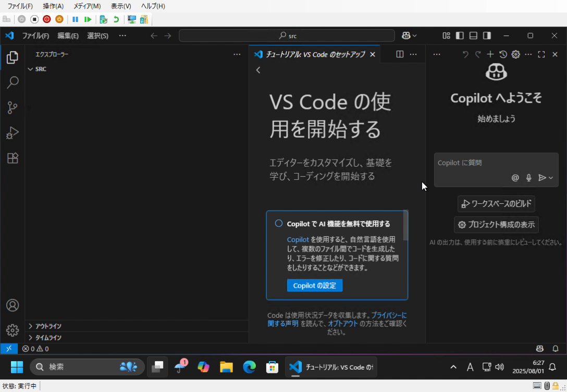Attach context with the @ icon

coord(515,178)
